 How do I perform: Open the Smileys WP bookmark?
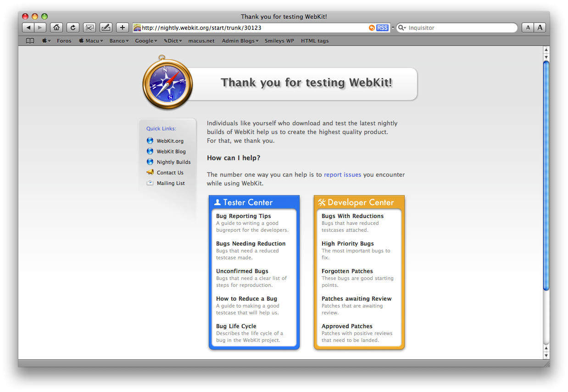tap(279, 41)
